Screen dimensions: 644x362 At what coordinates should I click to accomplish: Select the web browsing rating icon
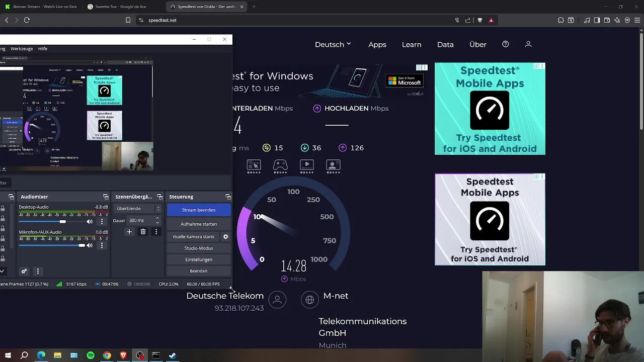(x=254, y=165)
